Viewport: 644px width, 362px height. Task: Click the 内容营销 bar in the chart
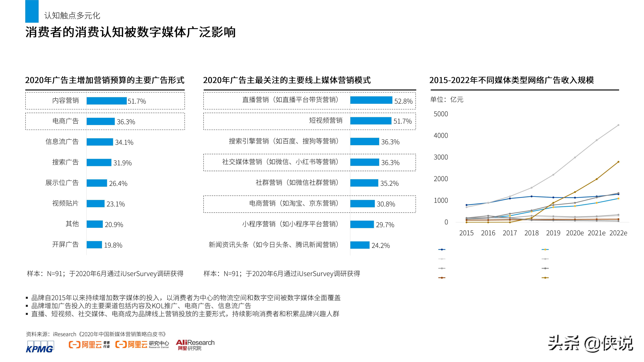tap(107, 101)
